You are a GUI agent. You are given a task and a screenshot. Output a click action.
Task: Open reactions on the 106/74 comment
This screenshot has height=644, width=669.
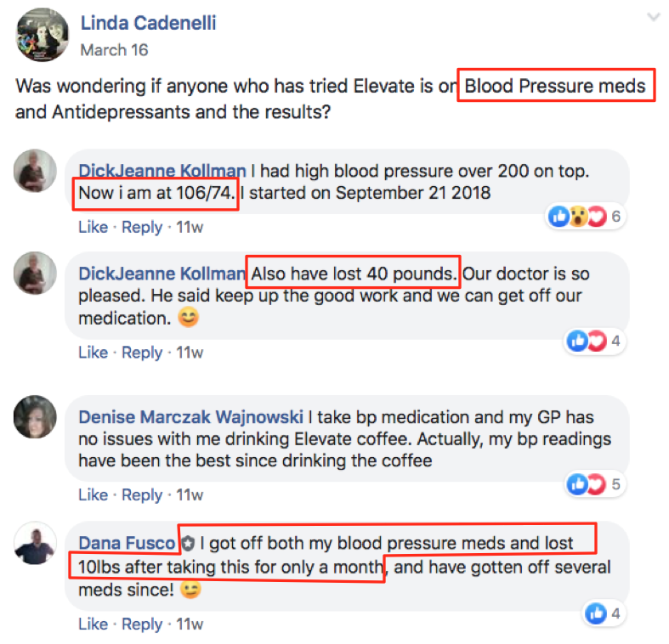tap(587, 217)
